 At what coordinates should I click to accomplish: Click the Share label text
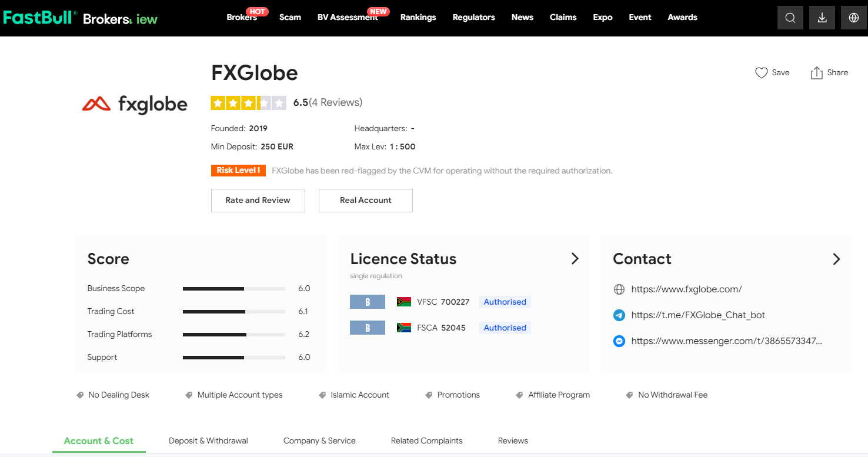tap(837, 73)
